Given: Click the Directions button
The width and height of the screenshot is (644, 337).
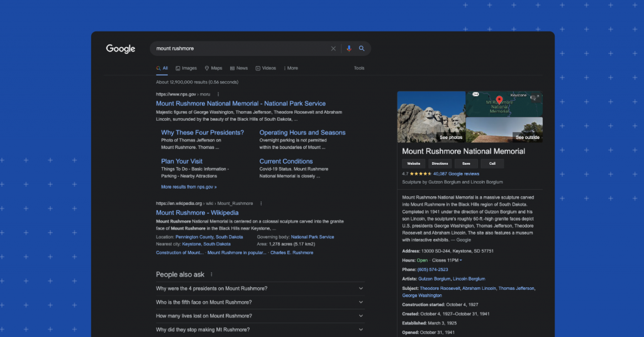Looking at the screenshot, I should click(440, 163).
